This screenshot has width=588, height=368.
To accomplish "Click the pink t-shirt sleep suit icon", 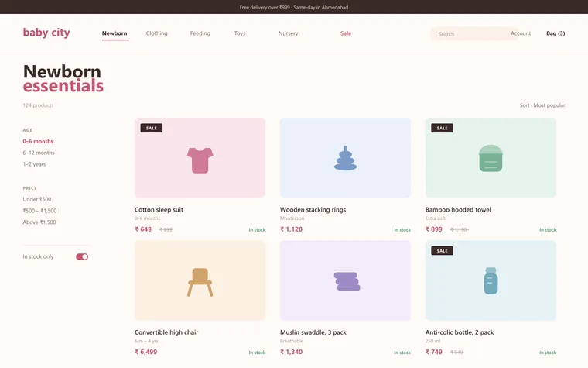I will [x=200, y=160].
